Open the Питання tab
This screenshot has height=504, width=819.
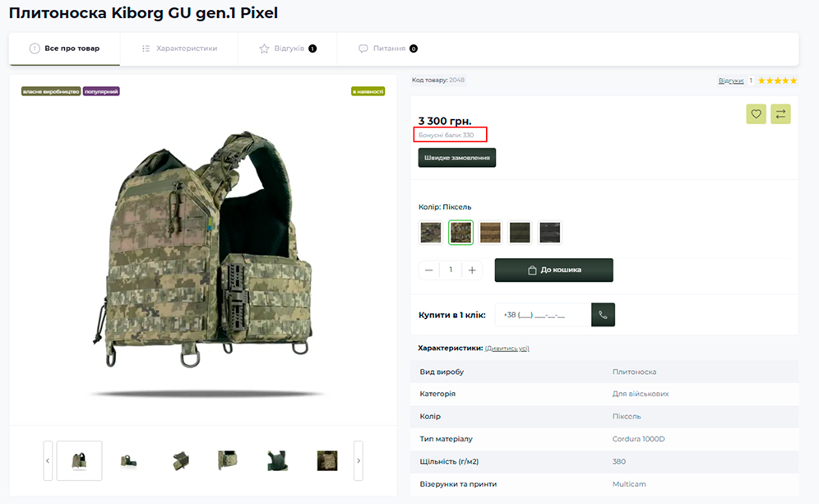(x=388, y=49)
